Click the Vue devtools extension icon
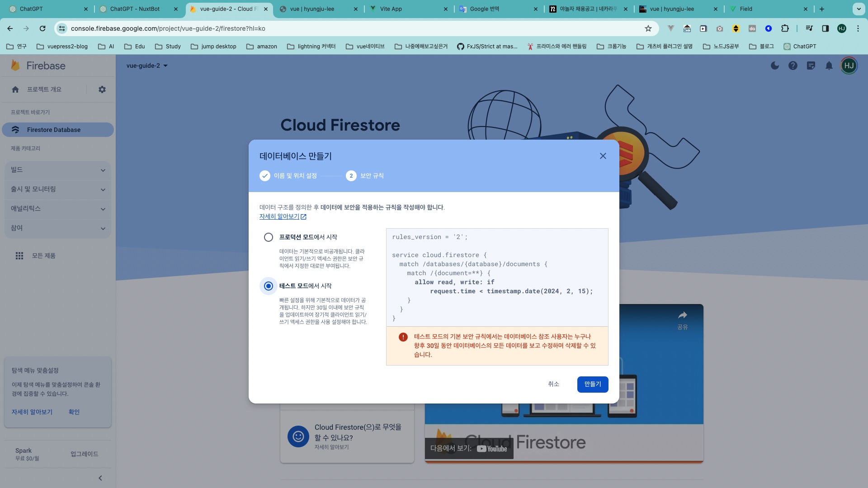868x488 pixels. point(670,28)
